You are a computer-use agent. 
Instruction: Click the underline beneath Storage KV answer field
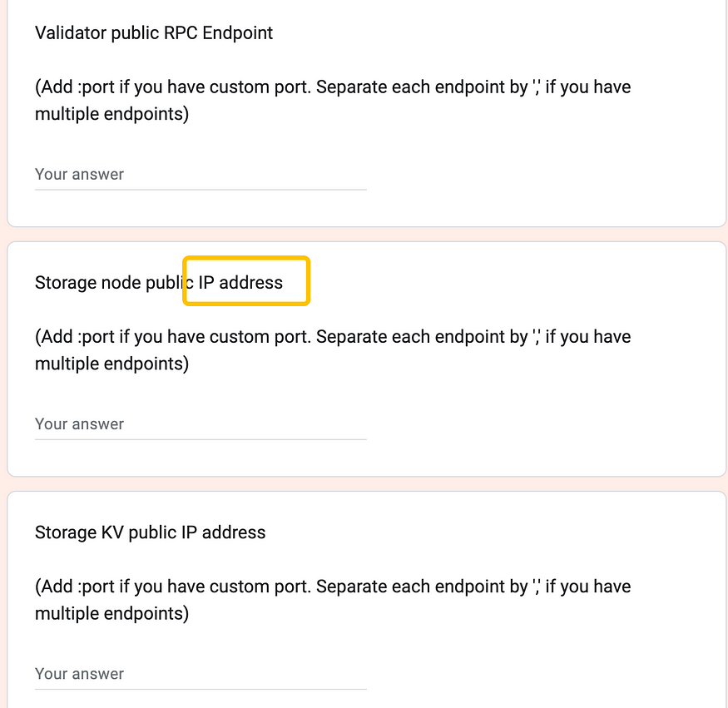pyautogui.click(x=201, y=689)
